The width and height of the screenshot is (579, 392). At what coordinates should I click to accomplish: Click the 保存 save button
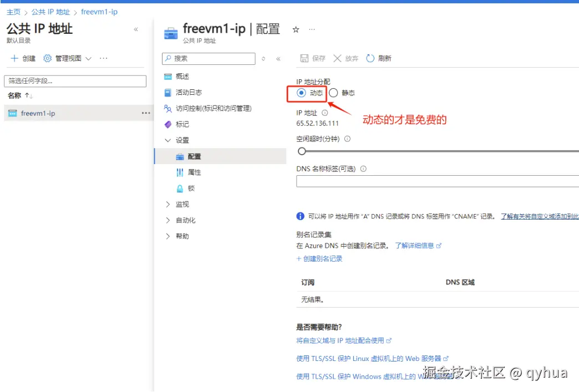coord(312,58)
